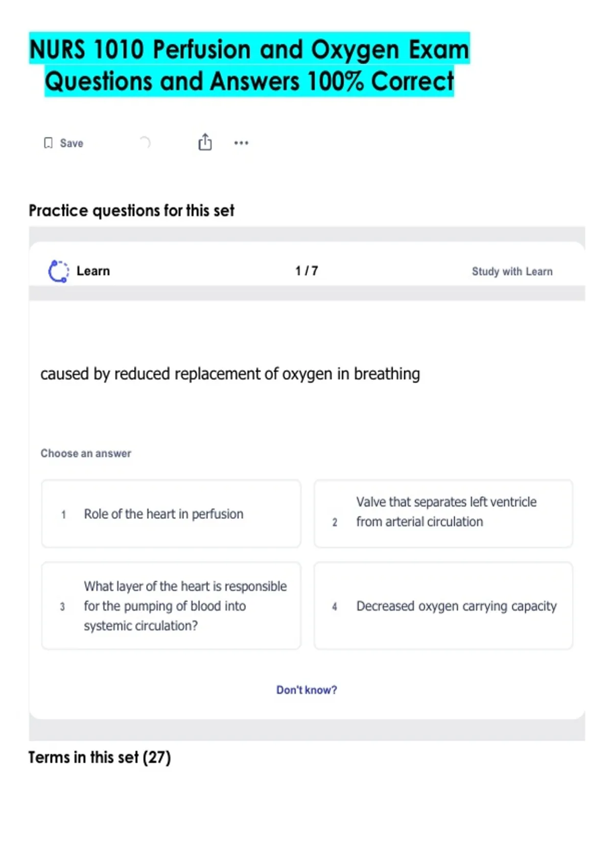The width and height of the screenshot is (613, 868).
Task: Click the loading spinner beside Save
Action: [145, 142]
